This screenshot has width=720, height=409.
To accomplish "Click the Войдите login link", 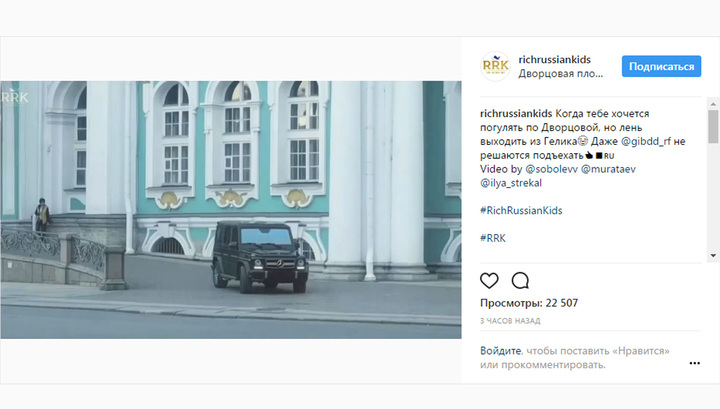I will (x=501, y=351).
